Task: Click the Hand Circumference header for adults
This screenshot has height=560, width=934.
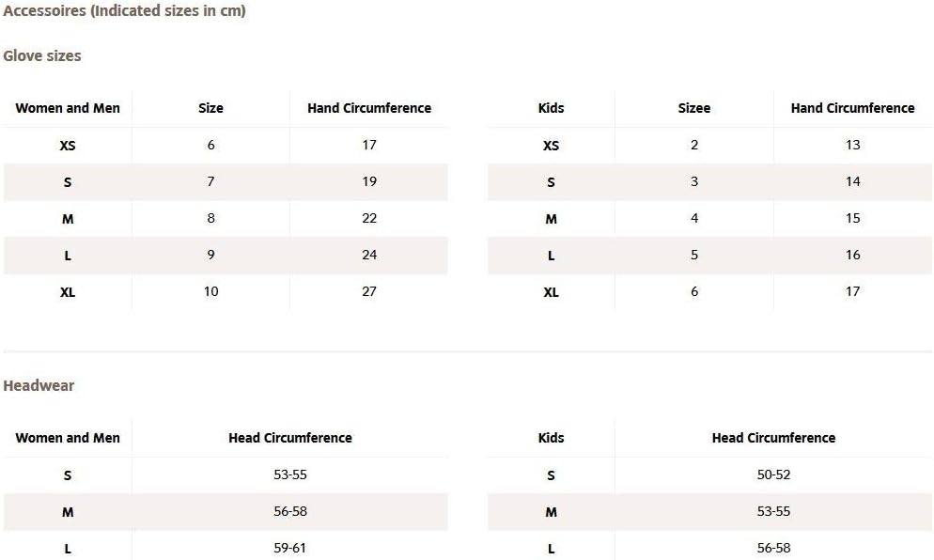Action: 369,108
